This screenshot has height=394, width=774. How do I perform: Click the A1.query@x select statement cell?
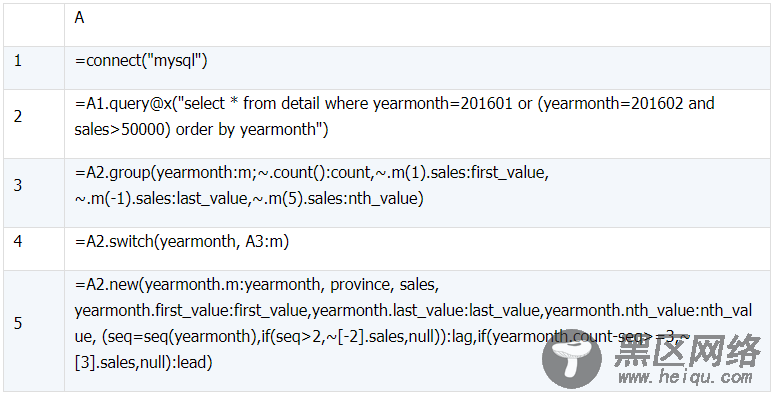point(418,123)
